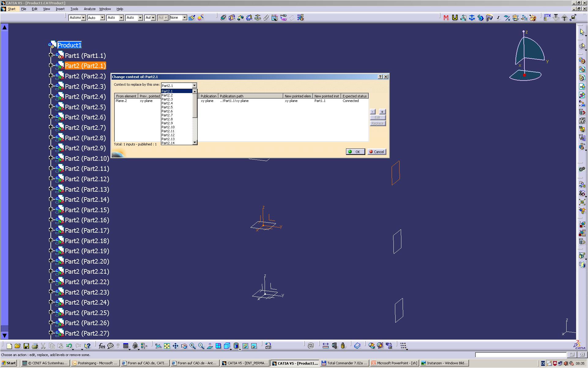The image size is (588, 368).
Task: Click the tree scroll down arrow on left edge
Action: tap(5, 336)
